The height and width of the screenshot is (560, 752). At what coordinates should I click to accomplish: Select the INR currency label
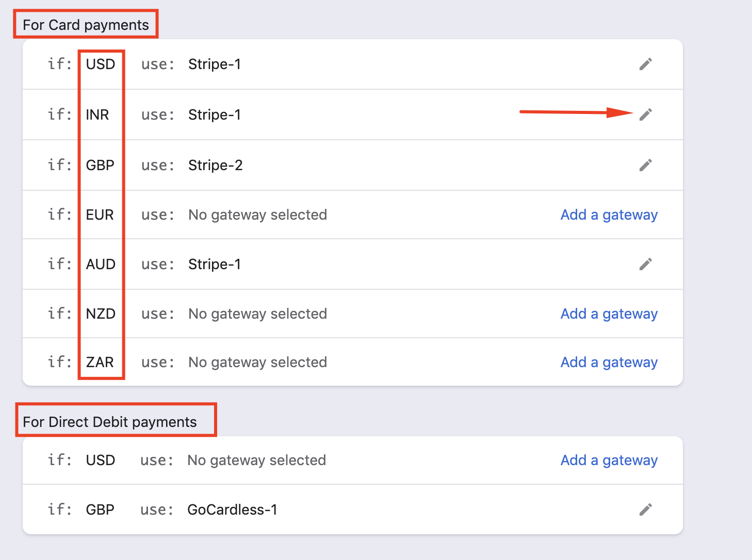point(97,114)
